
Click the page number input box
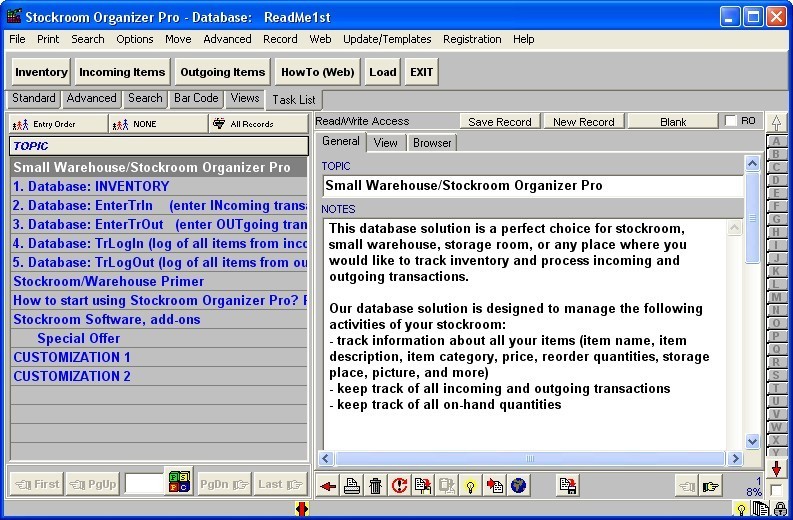144,484
